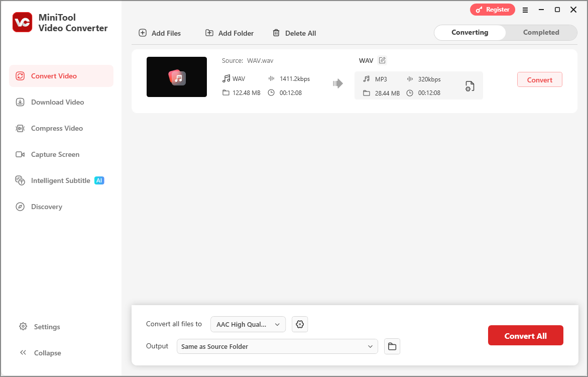Image resolution: width=588 pixels, height=377 pixels.
Task: Select Convert Video in the sidebar
Action: (x=53, y=76)
